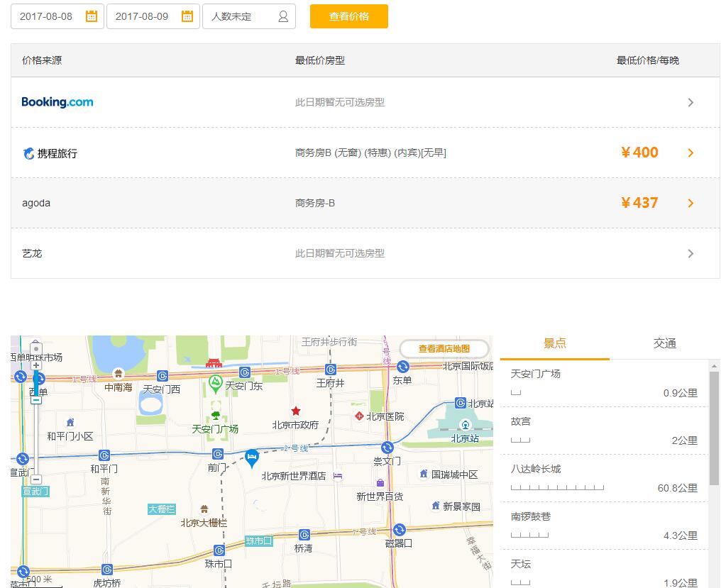The image size is (721, 588).
Task: Click the ¥437 price
Action: [639, 203]
